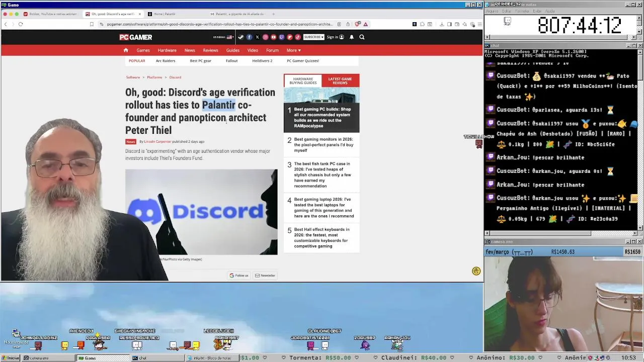Open US Edition region selector
Screen dimensions: 644x362
coord(223,37)
